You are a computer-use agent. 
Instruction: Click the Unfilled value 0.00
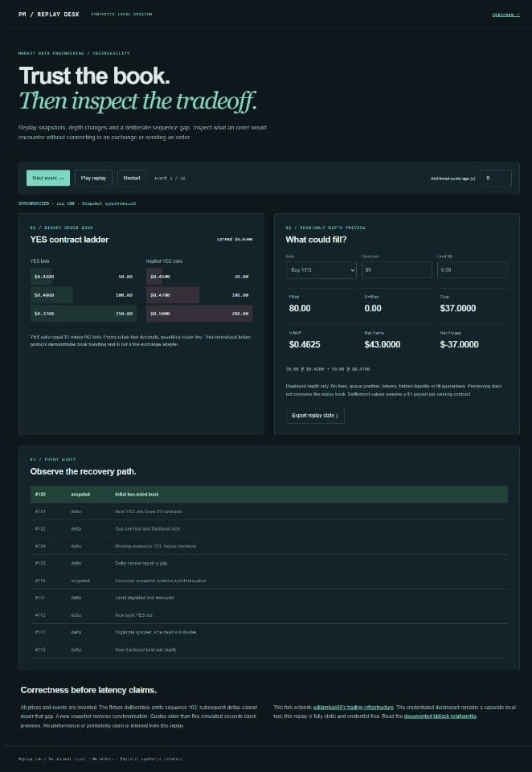click(373, 308)
